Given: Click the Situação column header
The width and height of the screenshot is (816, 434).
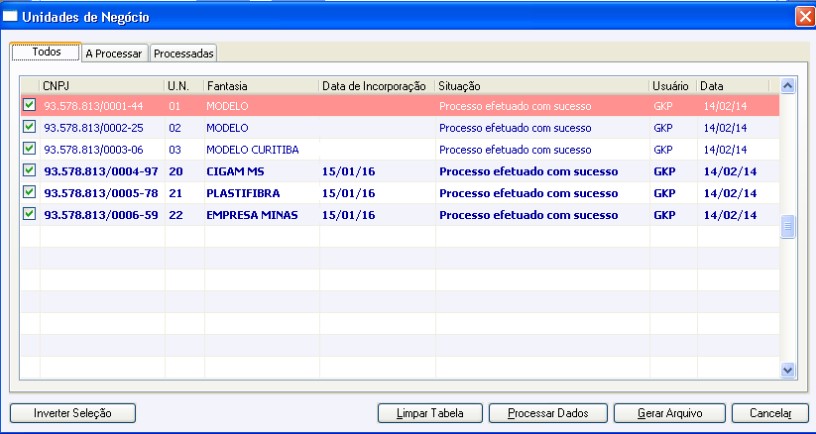Looking at the screenshot, I should (x=542, y=86).
